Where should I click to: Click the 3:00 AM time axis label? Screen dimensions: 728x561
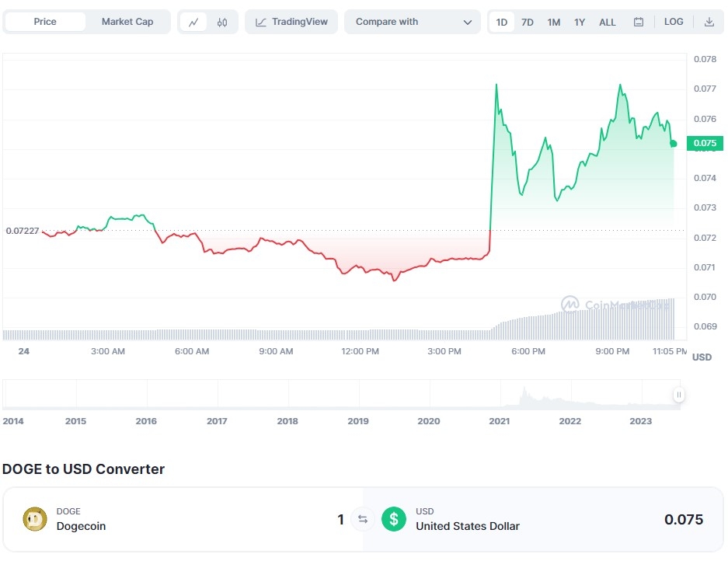(x=108, y=351)
